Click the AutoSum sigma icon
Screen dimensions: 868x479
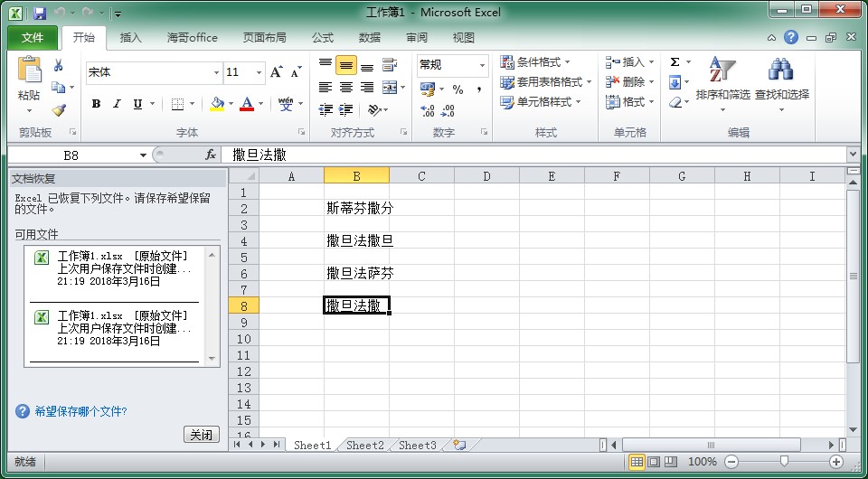[x=675, y=62]
